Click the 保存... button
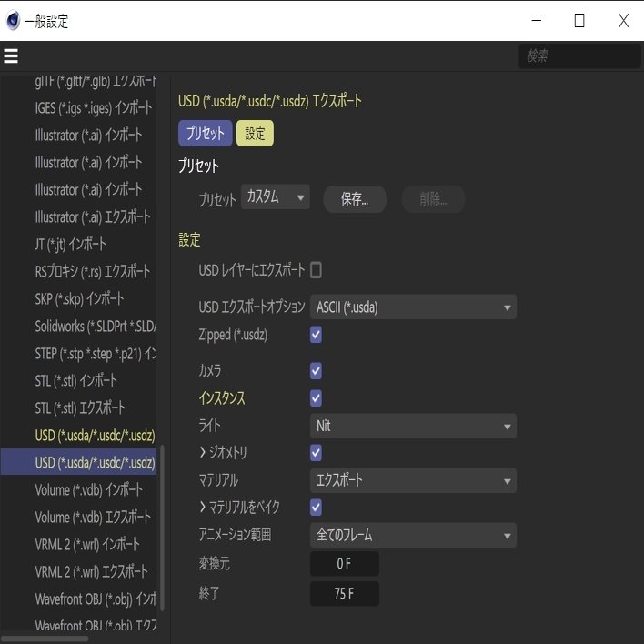Screen dimensions: 644x644 (355, 199)
